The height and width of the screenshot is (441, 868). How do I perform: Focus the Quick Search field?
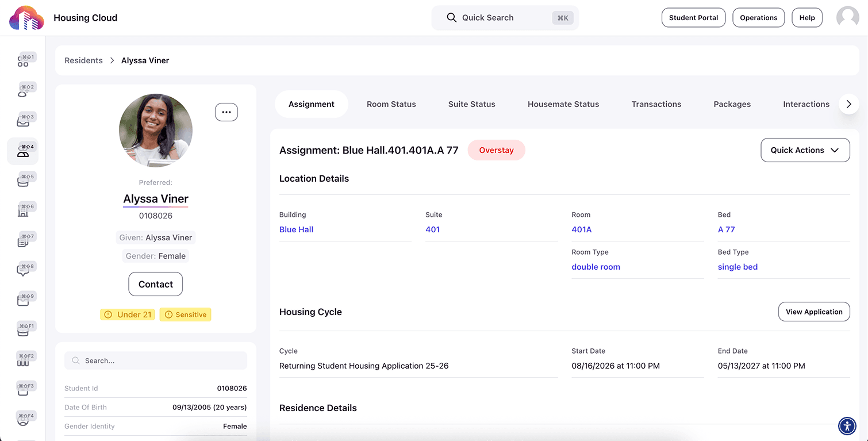(x=505, y=18)
